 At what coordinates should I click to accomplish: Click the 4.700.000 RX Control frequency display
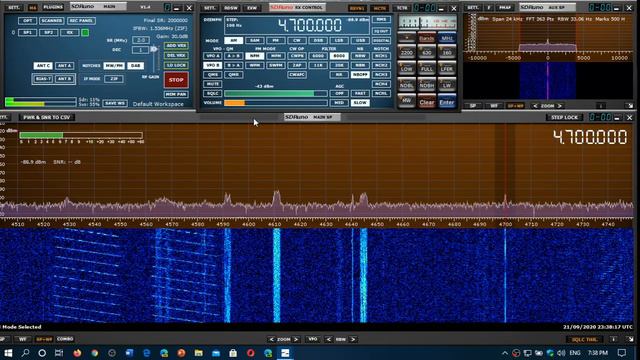(310, 26)
